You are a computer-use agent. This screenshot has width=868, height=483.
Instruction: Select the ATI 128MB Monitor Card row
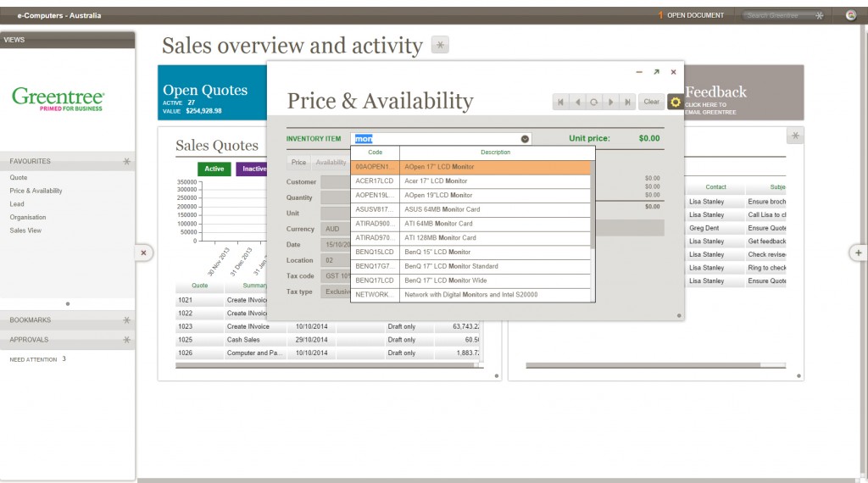pyautogui.click(x=471, y=238)
